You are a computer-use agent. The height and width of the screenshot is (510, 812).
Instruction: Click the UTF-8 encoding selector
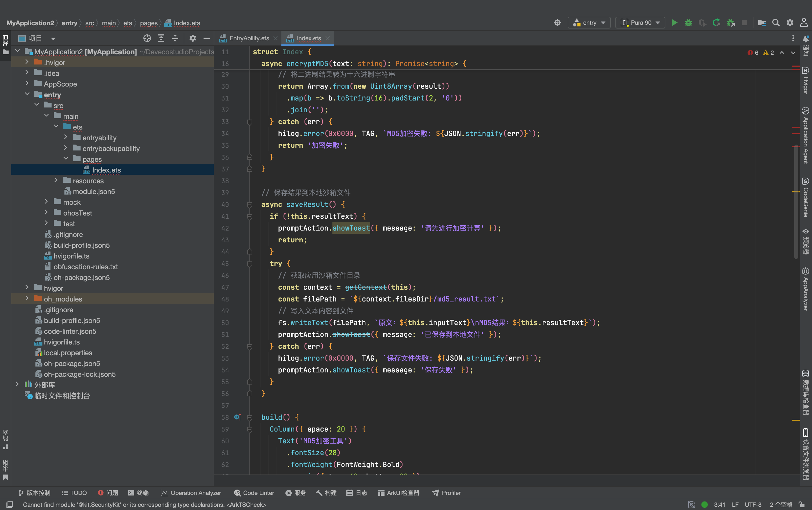coord(753,505)
